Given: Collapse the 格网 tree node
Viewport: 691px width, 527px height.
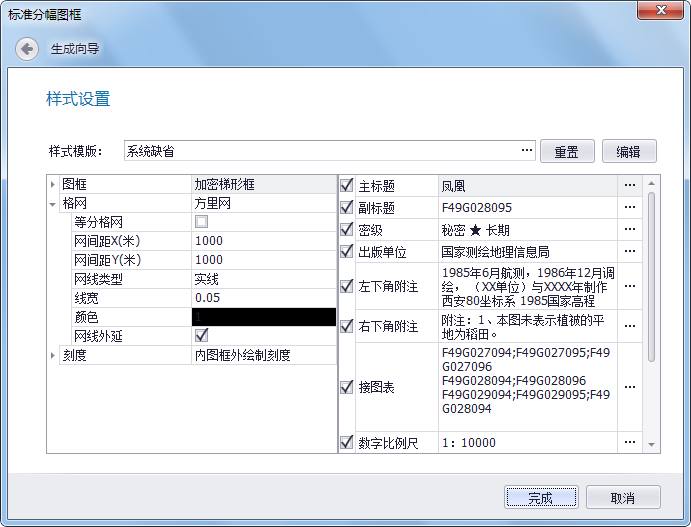Looking at the screenshot, I should click(53, 203).
